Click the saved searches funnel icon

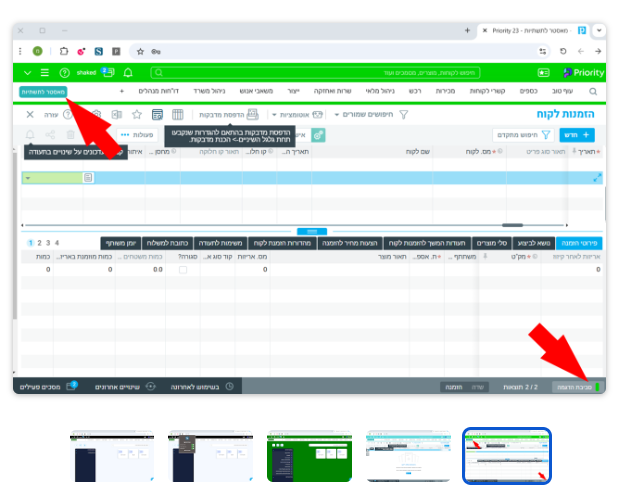click(404, 115)
